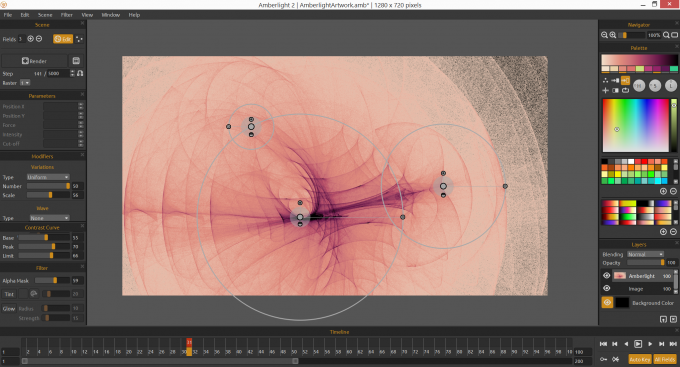
Task: Click the randomize fields dots icon next to Edit
Action: point(79,39)
